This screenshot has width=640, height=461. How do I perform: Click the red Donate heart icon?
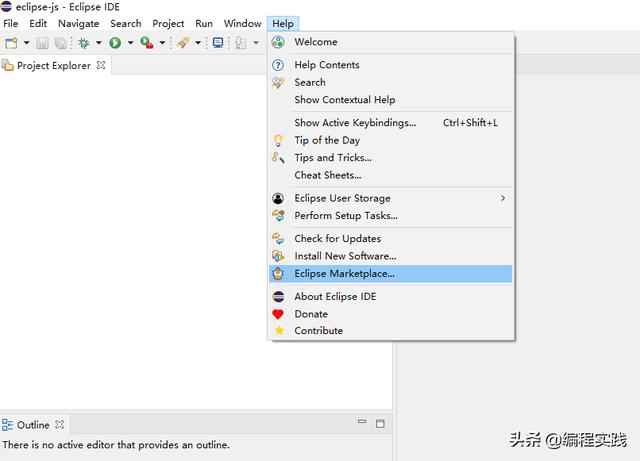[278, 314]
